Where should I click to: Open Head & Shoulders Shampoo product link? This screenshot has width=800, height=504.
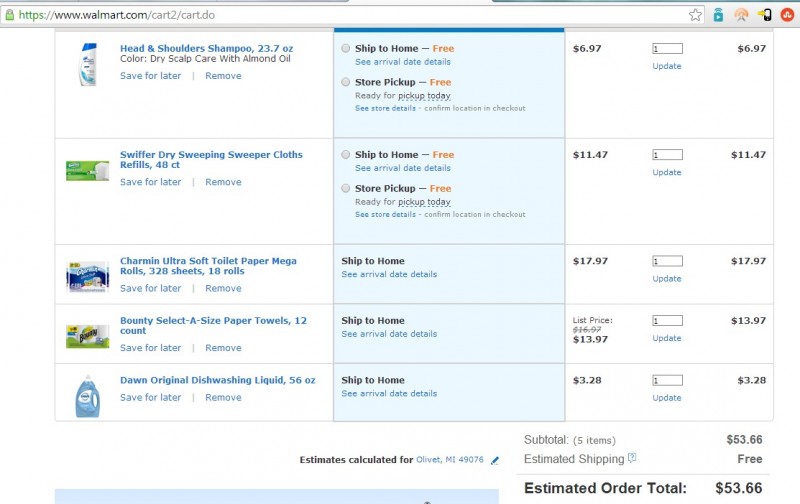tap(207, 48)
